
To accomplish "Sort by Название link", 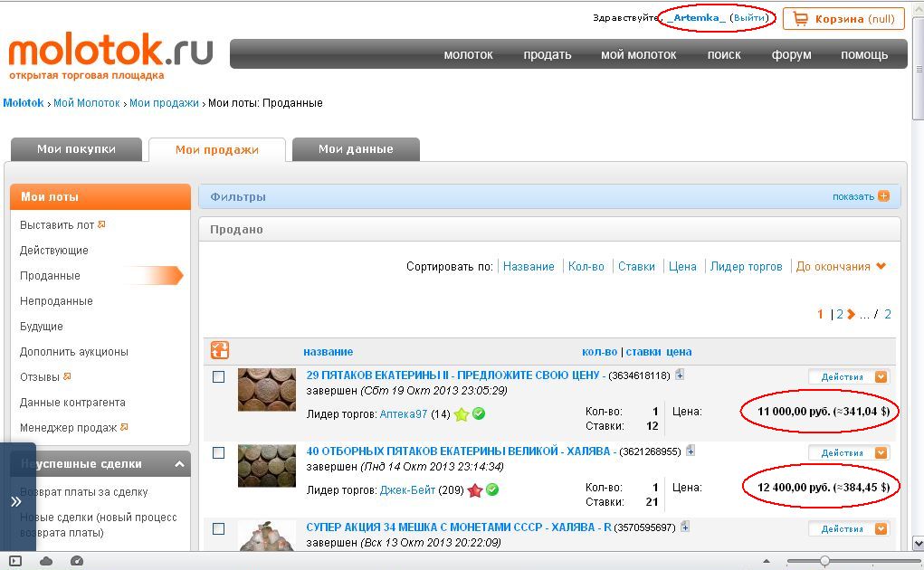I will point(529,267).
